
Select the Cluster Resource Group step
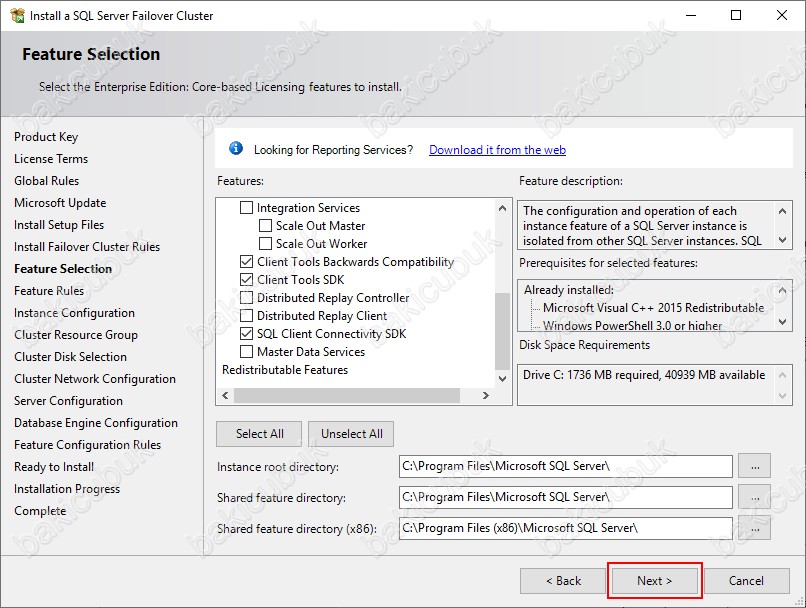point(76,335)
